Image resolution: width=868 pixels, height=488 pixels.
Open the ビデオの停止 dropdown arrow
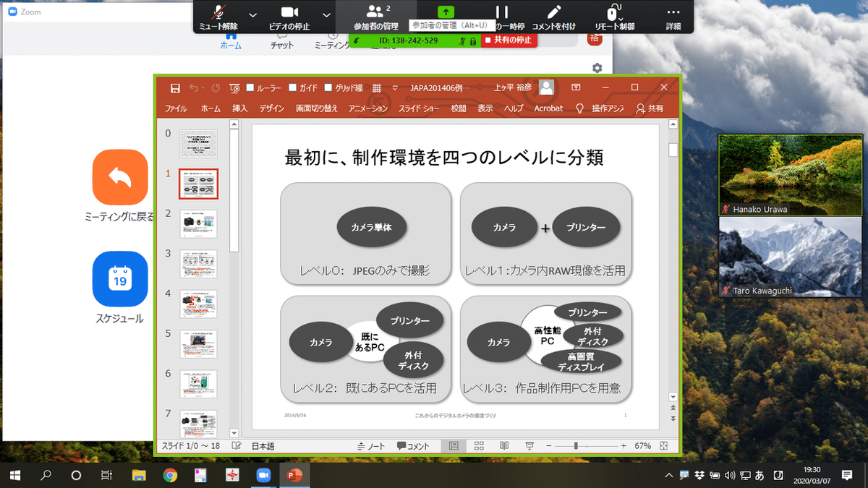[x=327, y=14]
